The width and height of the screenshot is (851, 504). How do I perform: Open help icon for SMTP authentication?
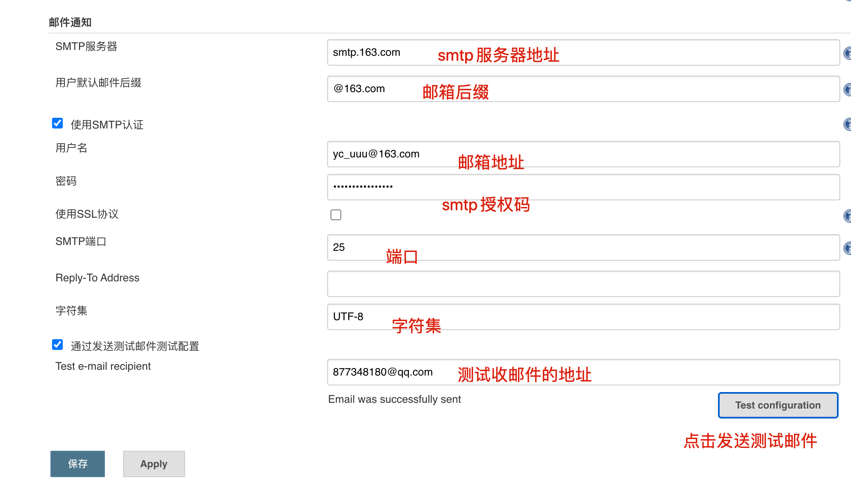click(847, 124)
